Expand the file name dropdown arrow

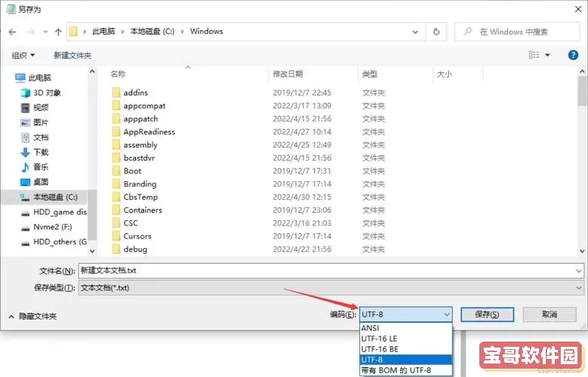579,271
